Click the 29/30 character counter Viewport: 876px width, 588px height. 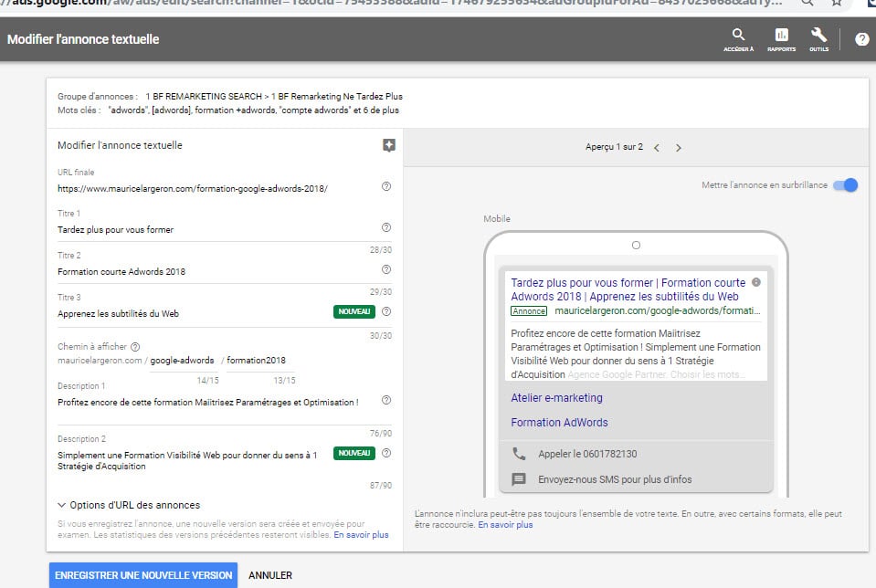[381, 292]
